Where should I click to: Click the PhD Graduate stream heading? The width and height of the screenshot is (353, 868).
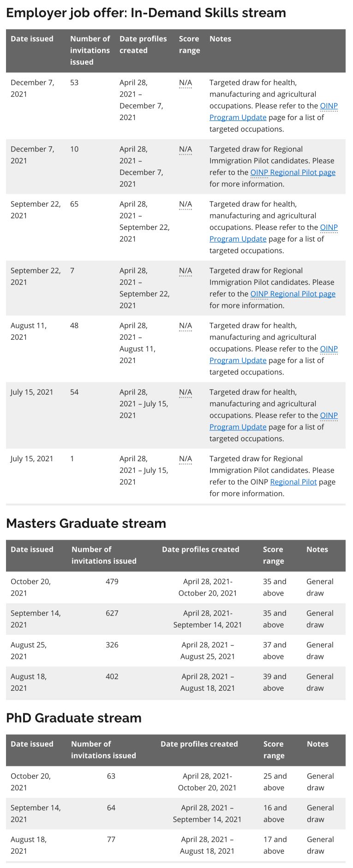(x=74, y=717)
